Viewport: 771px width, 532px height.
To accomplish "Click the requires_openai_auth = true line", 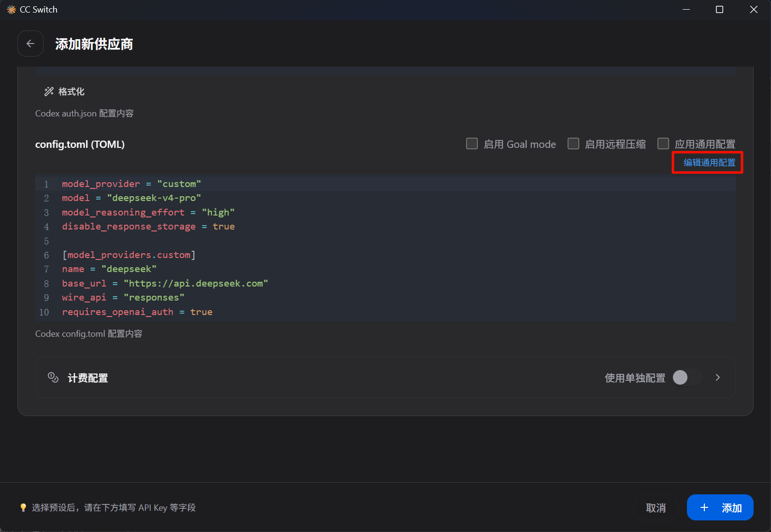I will 137,312.
